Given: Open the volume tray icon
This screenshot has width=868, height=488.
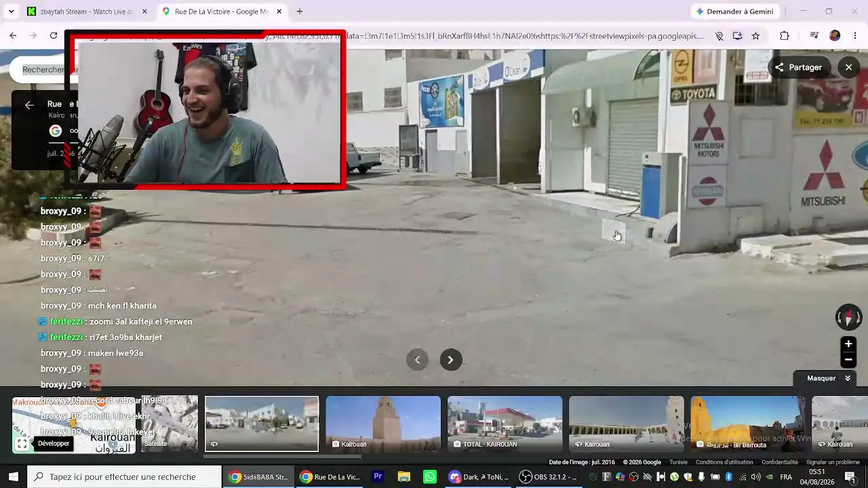Looking at the screenshot, I should (755, 476).
